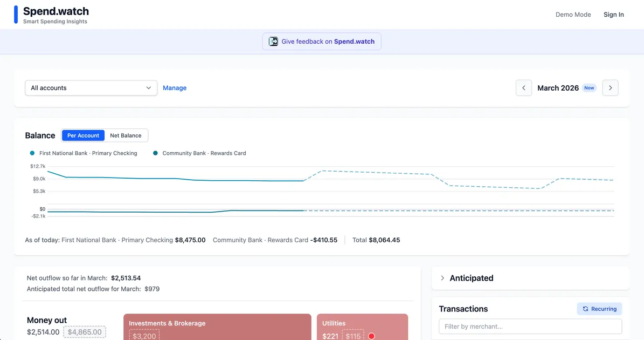Switch the balance chart to Net Balance
The image size is (644, 340).
[x=126, y=135]
